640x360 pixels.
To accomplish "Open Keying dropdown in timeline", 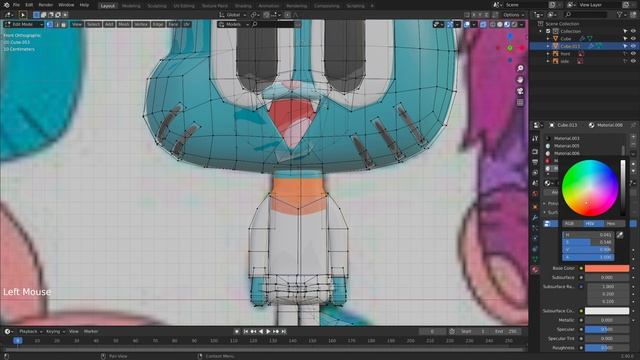I will (x=55, y=331).
